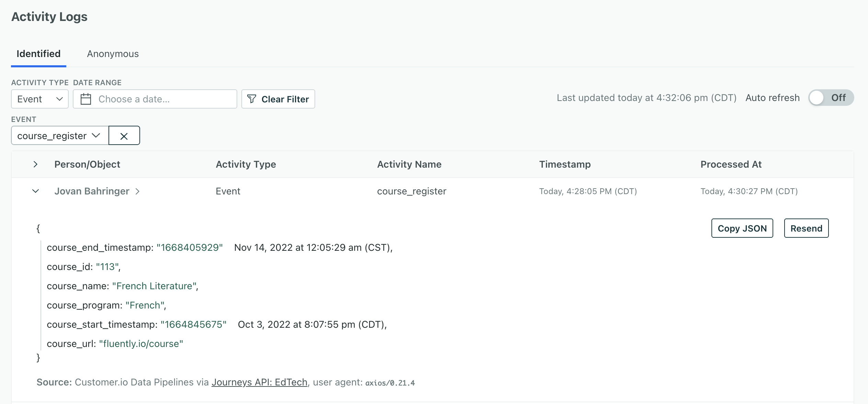Open the Journeys API: EdTech link

tap(260, 382)
